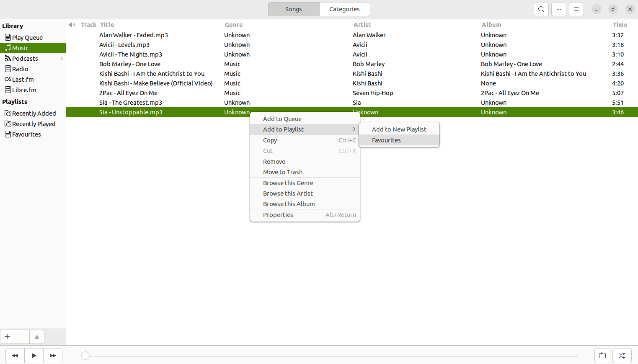Image resolution: width=638 pixels, height=364 pixels.
Task: Open the ellipsis options menu
Action: [558, 9]
